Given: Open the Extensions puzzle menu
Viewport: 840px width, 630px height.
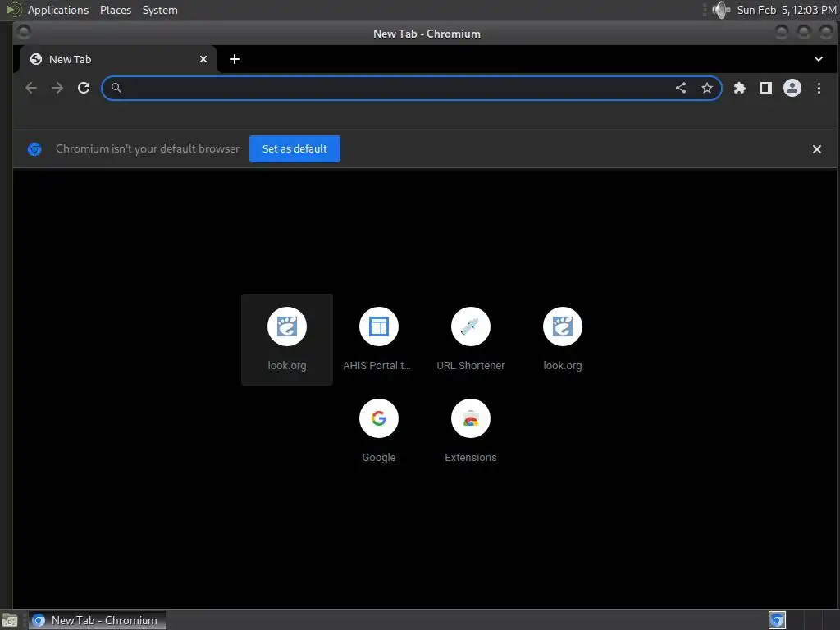Looking at the screenshot, I should coord(740,88).
